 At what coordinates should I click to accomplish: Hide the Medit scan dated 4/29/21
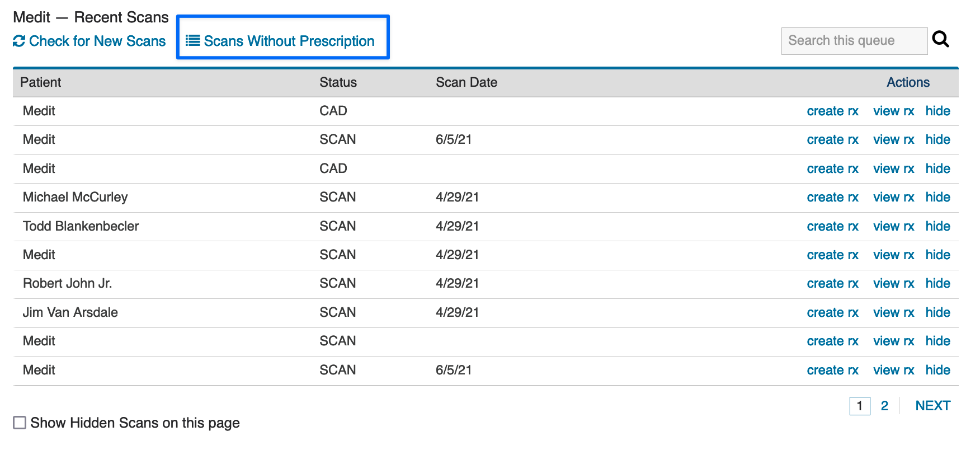(x=937, y=255)
